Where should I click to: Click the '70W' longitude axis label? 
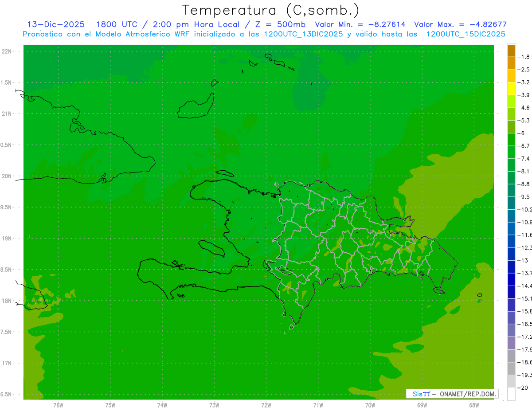pos(370,405)
